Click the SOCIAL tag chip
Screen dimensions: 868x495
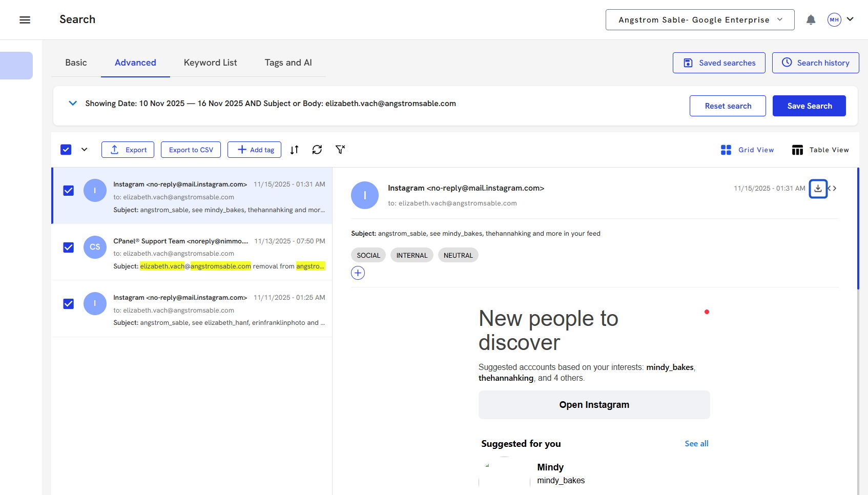click(368, 255)
